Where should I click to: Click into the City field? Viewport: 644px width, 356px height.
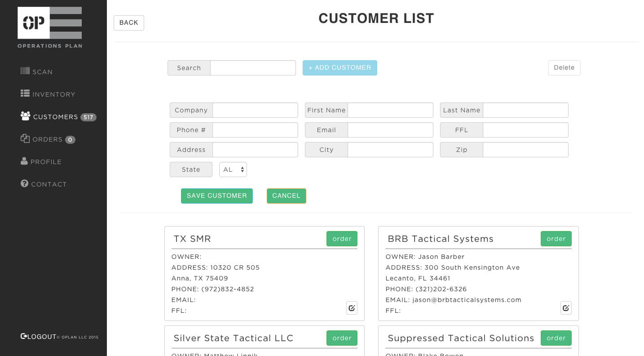(x=390, y=150)
